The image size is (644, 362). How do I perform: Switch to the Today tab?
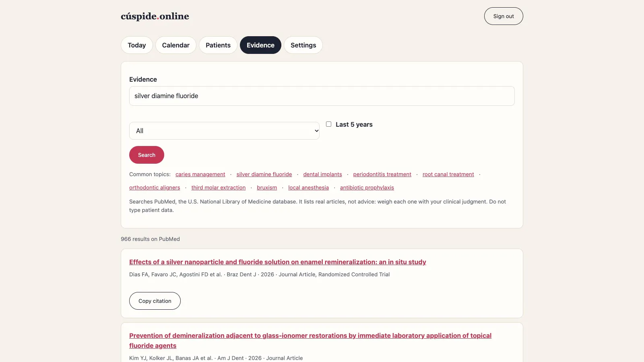137,45
